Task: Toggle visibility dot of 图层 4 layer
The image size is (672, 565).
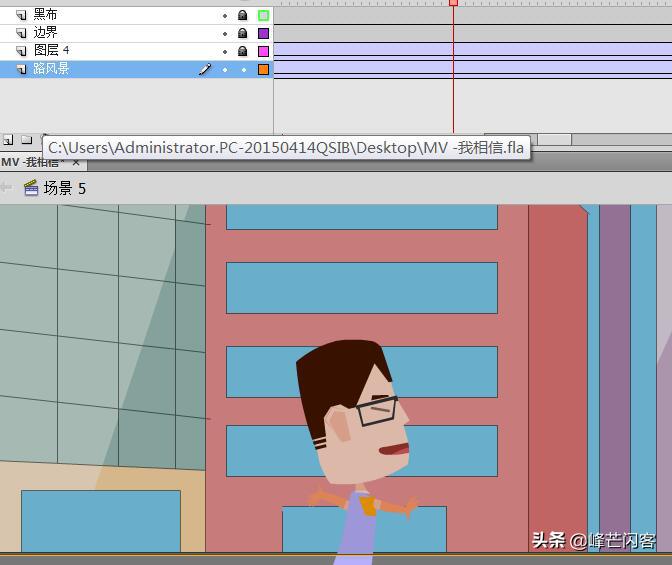Action: (x=225, y=52)
